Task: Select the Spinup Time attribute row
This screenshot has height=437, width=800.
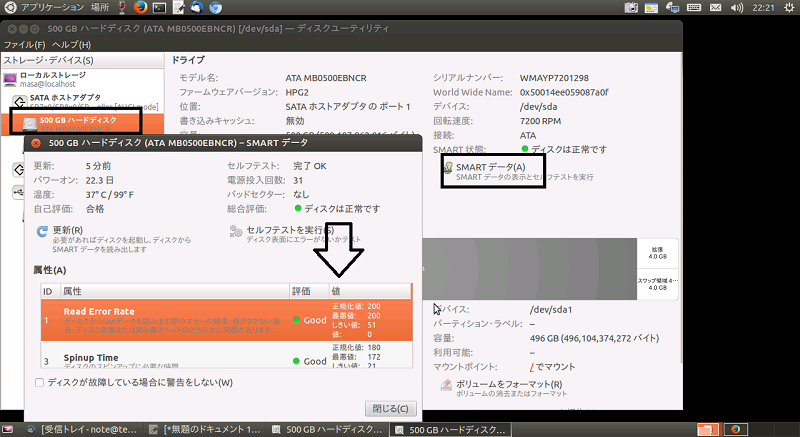Action: tap(227, 354)
